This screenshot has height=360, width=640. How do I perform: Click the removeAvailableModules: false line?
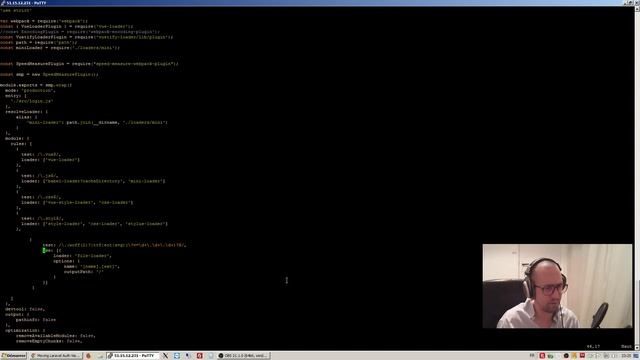point(56,336)
